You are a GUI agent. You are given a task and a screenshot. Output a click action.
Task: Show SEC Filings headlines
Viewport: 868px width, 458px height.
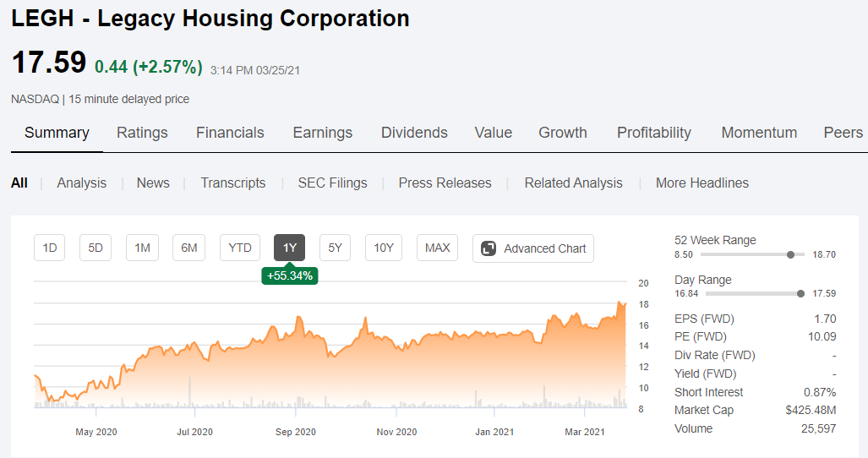[x=332, y=183]
